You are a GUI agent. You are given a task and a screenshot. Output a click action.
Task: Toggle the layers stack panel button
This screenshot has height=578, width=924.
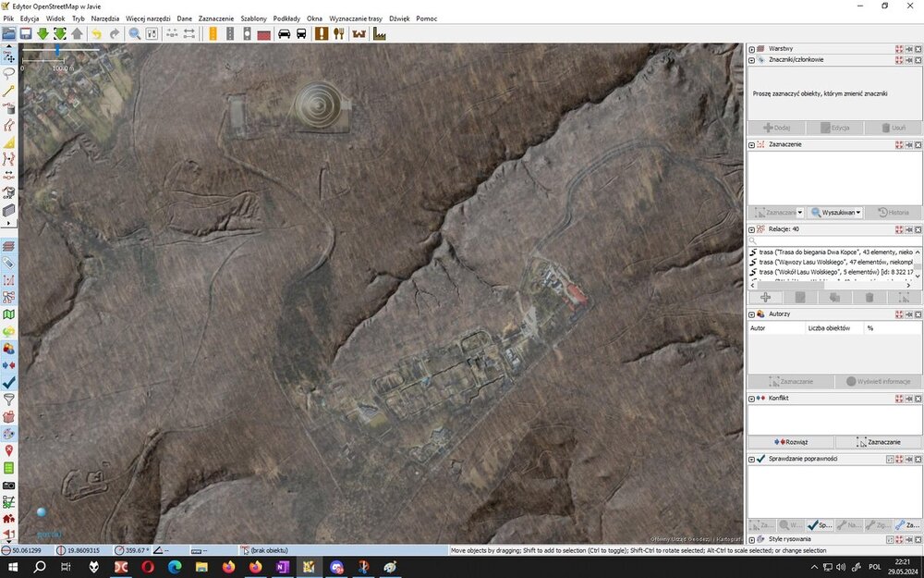coord(9,246)
